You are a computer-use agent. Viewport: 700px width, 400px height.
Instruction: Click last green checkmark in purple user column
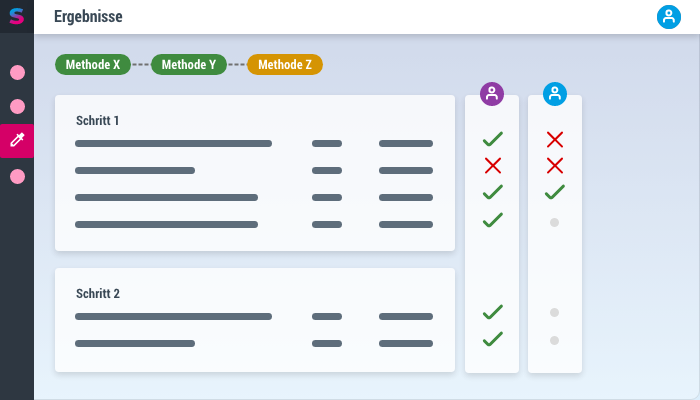coord(493,339)
